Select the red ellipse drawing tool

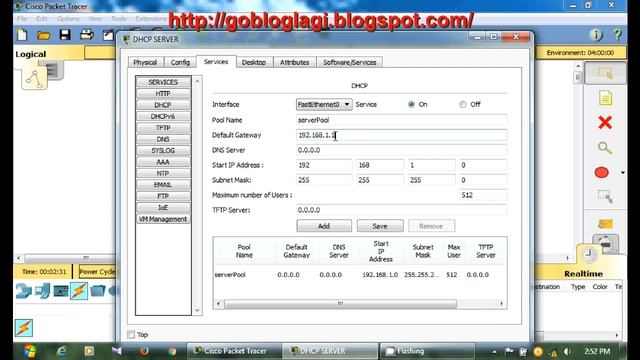[602, 173]
